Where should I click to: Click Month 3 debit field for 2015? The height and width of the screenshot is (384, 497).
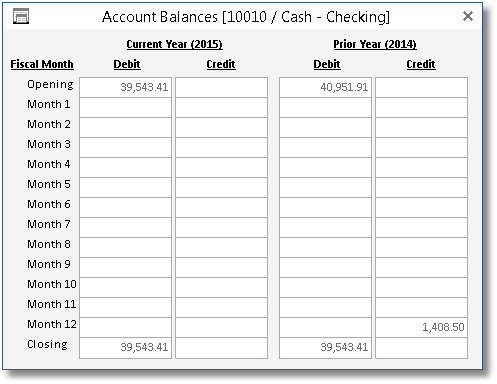pyautogui.click(x=126, y=147)
